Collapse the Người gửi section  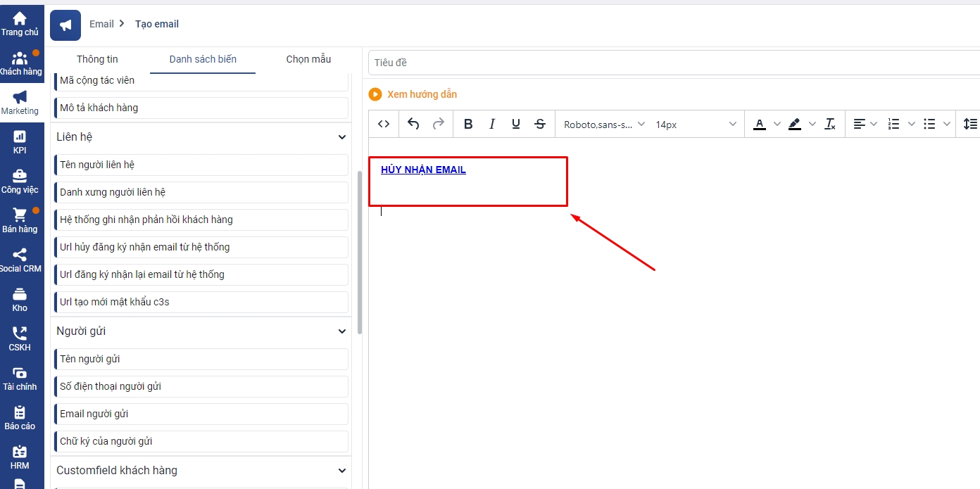[x=342, y=331]
